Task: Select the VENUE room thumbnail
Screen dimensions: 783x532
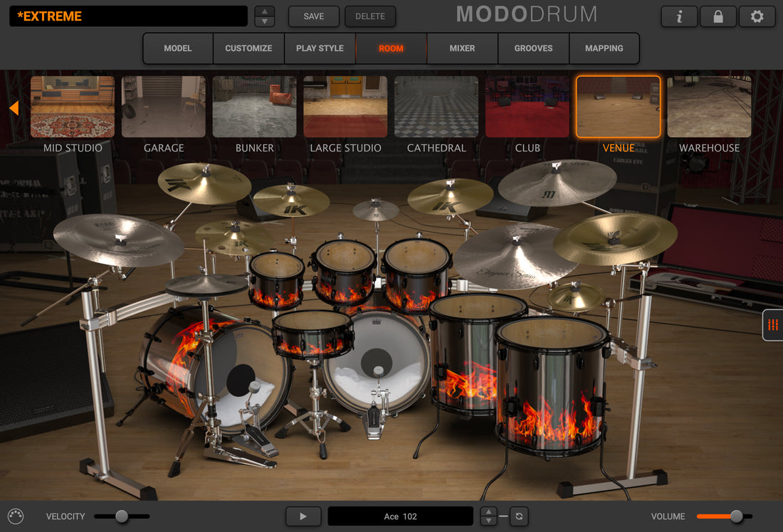Action: (x=618, y=107)
